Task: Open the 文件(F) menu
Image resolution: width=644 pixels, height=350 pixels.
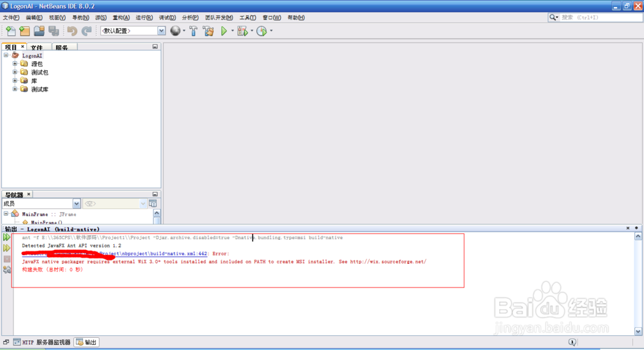Action: [11, 17]
